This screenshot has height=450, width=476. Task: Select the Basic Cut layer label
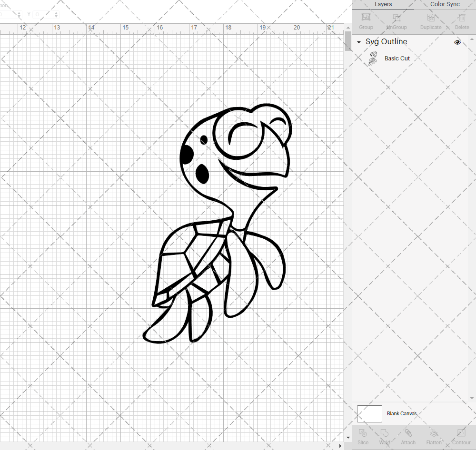tap(397, 58)
